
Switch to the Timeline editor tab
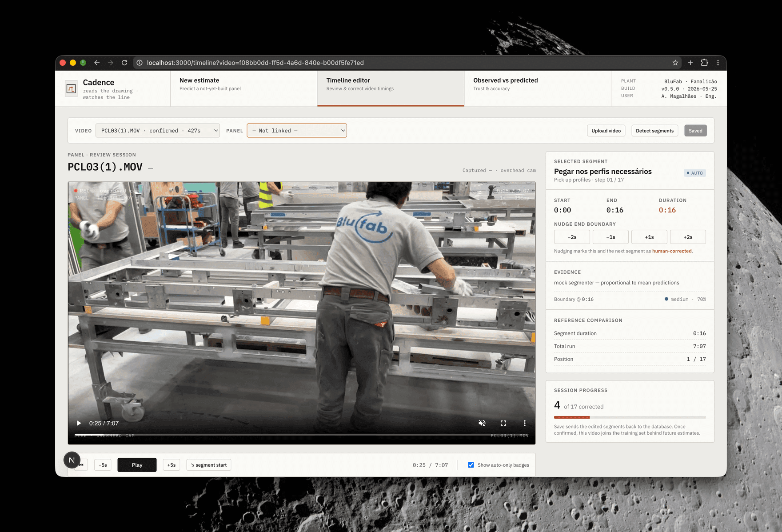(x=391, y=88)
